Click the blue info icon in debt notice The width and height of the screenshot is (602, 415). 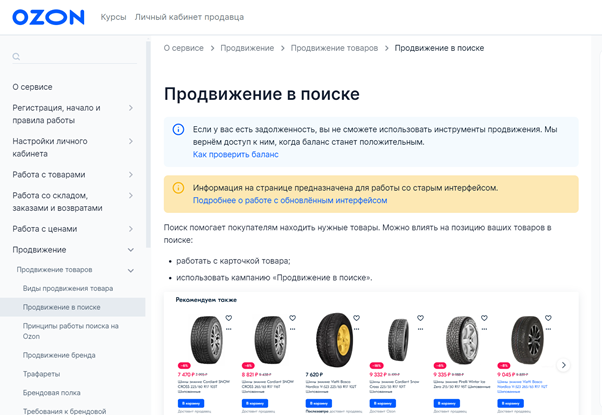pyautogui.click(x=178, y=130)
